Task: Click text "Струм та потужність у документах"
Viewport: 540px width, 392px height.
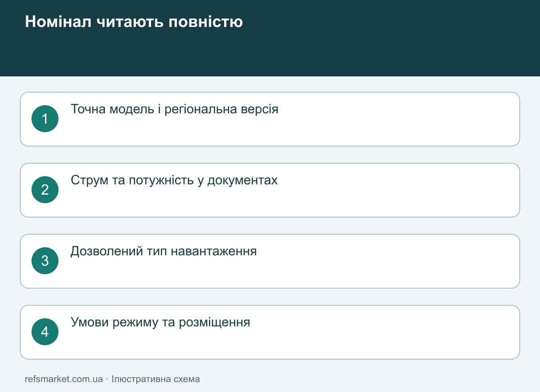Action: 174,180
